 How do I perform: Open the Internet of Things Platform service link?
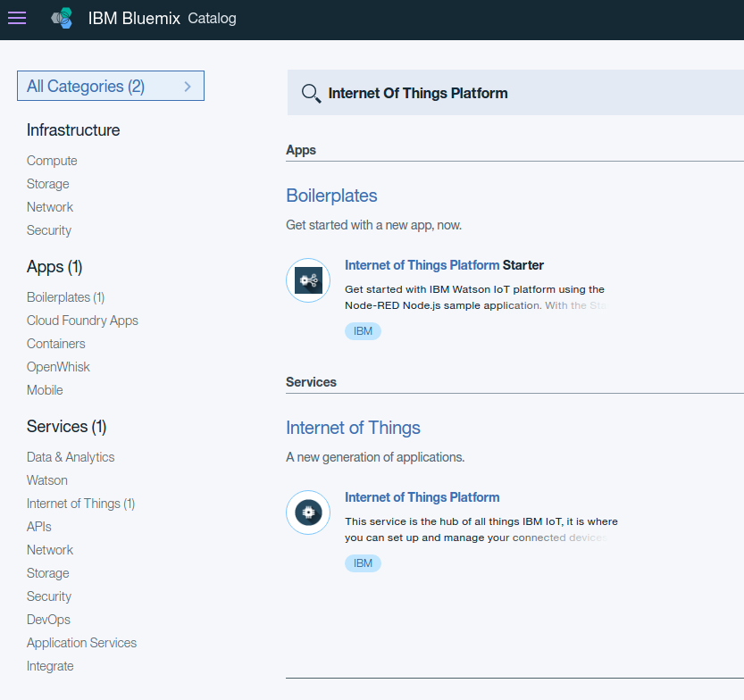tap(422, 497)
